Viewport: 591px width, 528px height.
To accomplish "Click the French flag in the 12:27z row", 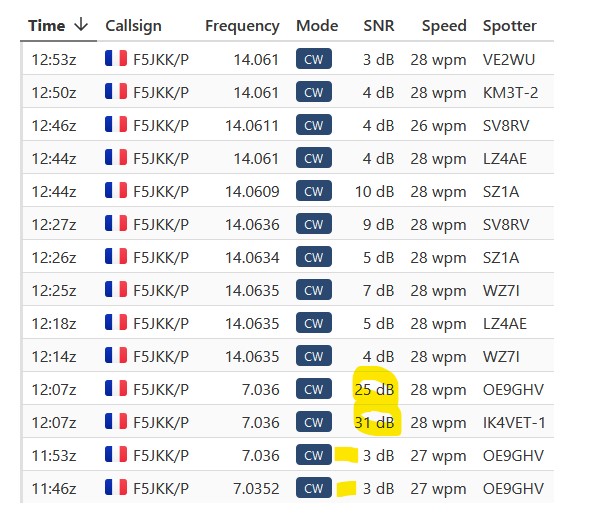I will click(116, 223).
